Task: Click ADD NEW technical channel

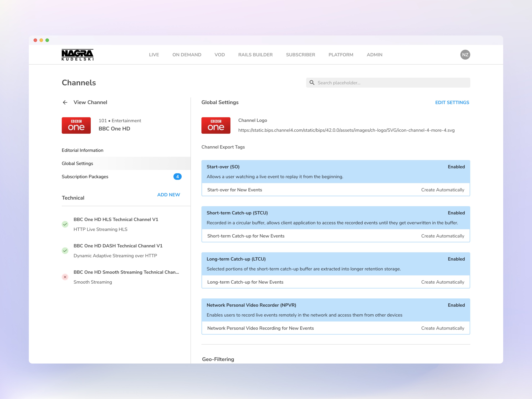Action: tap(168, 195)
